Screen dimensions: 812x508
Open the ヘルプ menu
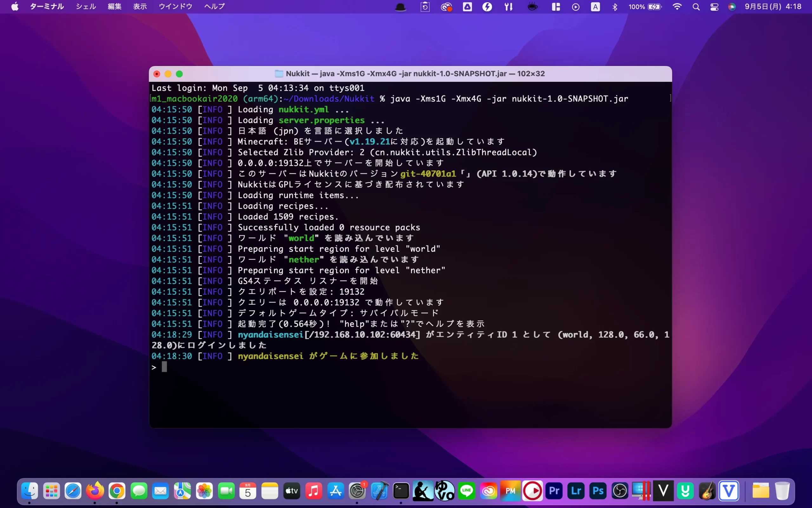coord(214,7)
